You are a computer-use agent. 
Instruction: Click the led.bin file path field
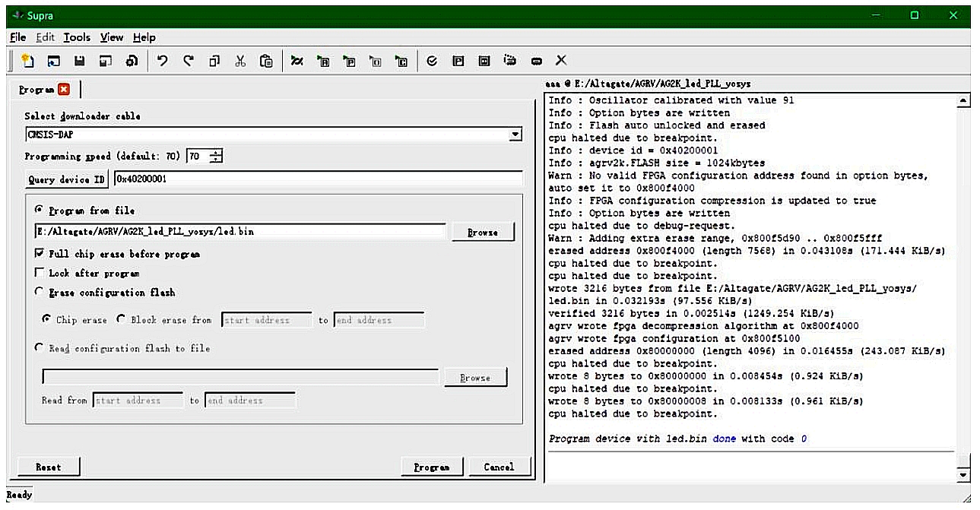(240, 232)
